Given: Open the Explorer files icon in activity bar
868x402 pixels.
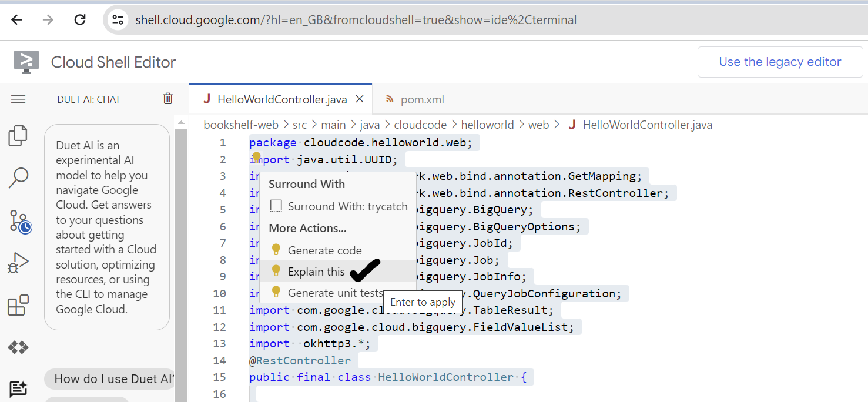Looking at the screenshot, I should (x=18, y=136).
